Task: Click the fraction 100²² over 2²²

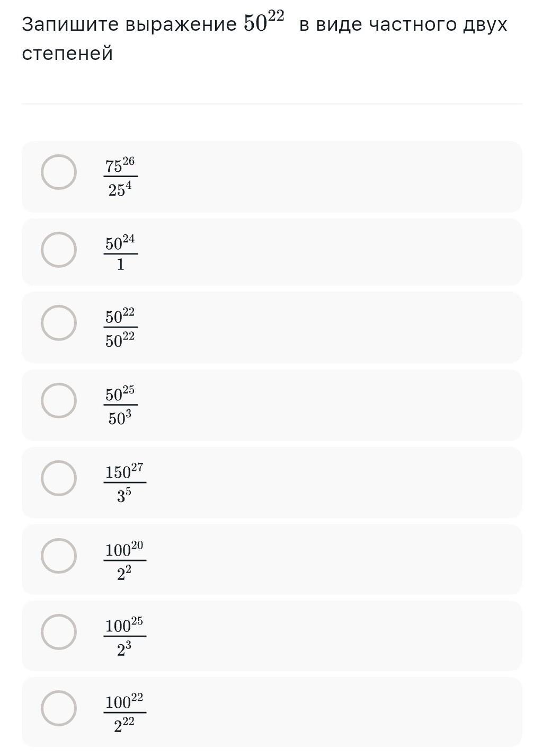Action: click(125, 713)
